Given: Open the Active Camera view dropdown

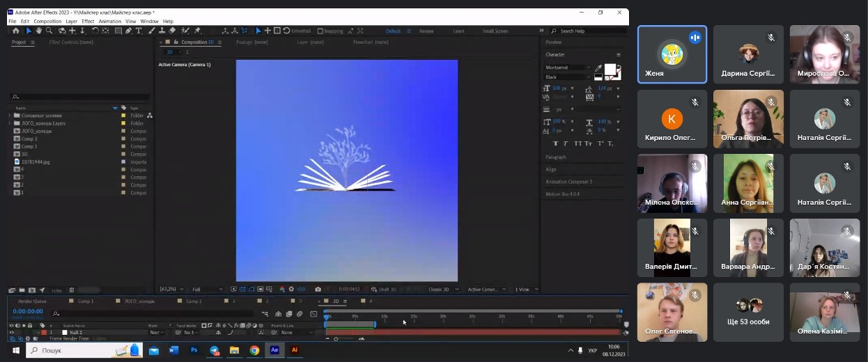Looking at the screenshot, I should pos(486,290).
